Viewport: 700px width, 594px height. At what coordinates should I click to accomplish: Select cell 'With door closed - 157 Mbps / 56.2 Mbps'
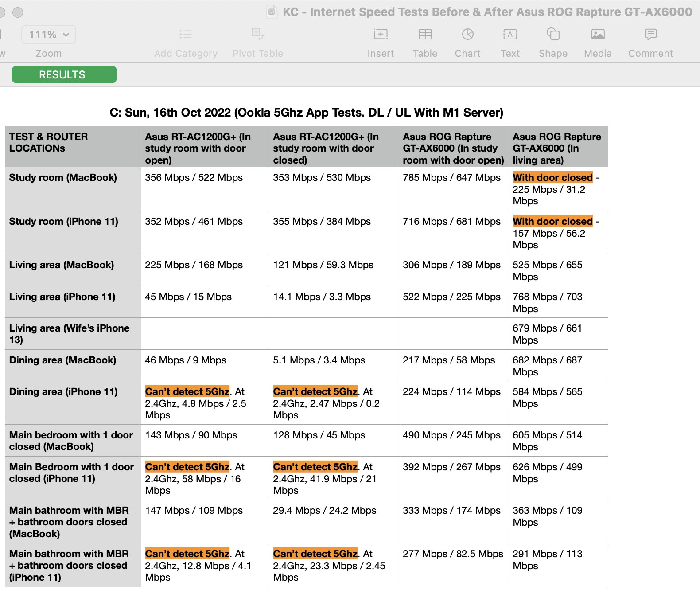pyautogui.click(x=559, y=233)
